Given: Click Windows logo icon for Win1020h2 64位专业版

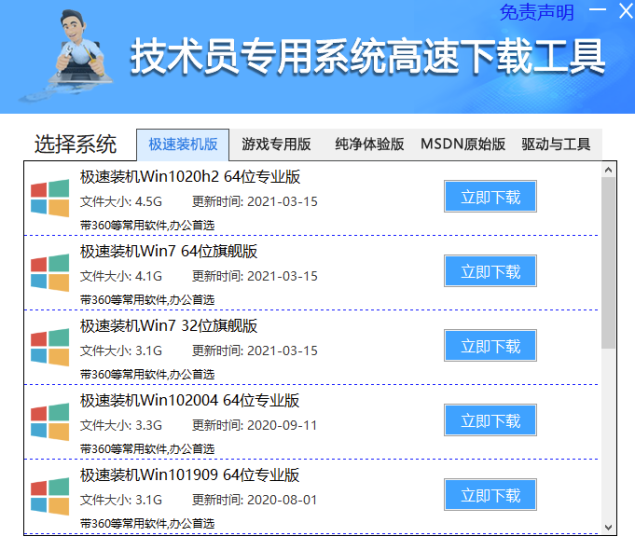Looking at the screenshot, I should click(50, 198).
